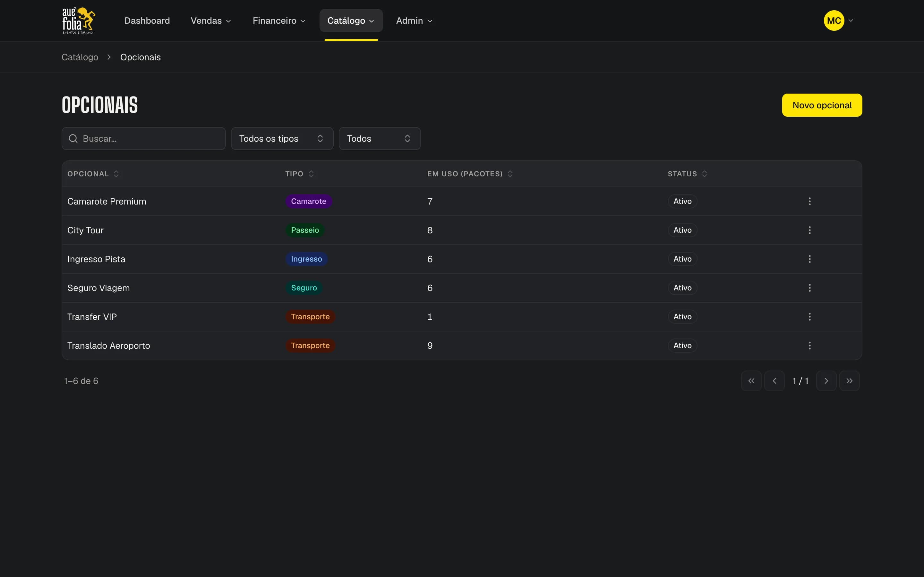Go to the last page of results
Viewport: 924px width, 577px height.
click(849, 381)
